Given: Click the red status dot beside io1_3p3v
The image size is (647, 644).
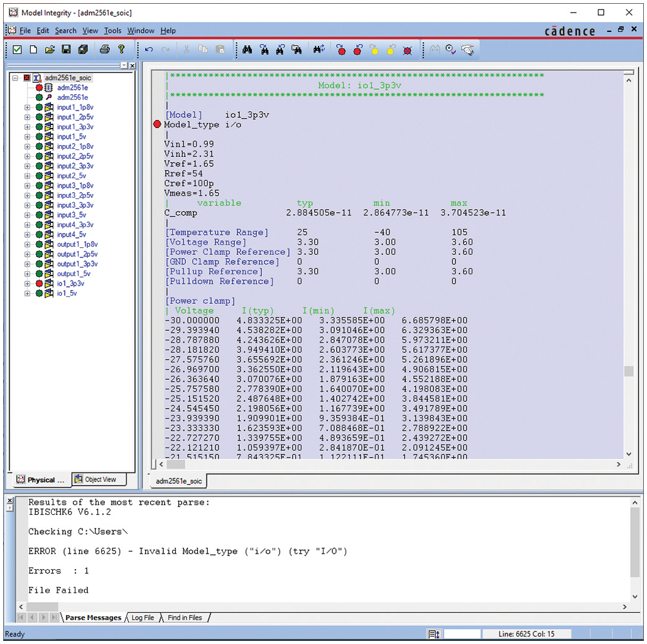Looking at the screenshot, I should (x=39, y=284).
